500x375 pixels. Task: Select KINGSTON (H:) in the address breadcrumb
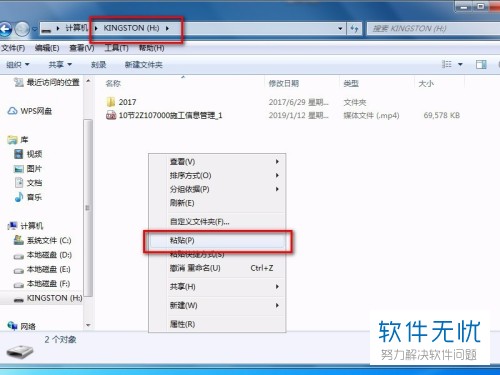tap(131, 28)
